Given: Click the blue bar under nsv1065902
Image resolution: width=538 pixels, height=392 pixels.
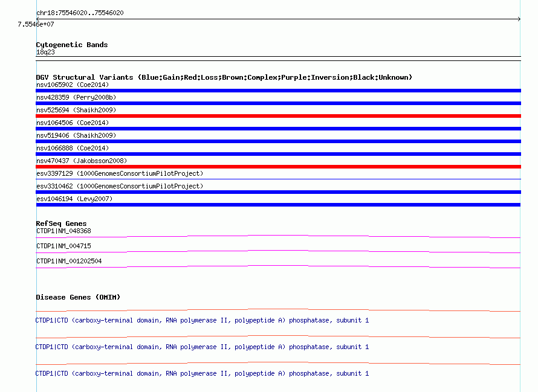Looking at the screenshot, I should click(278, 91).
